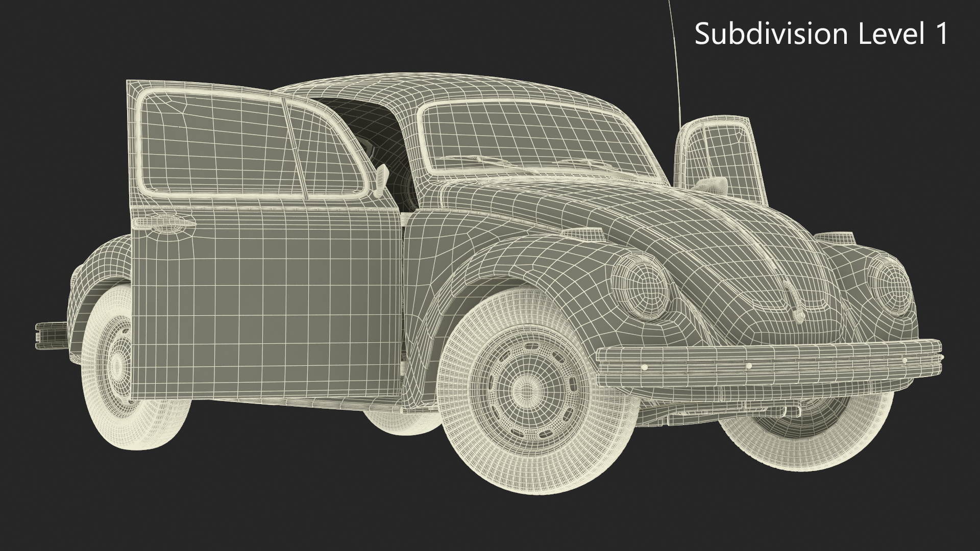980x551 pixels.
Task: Click the 'Subdivision Level 1' caption text
Action: point(821,34)
